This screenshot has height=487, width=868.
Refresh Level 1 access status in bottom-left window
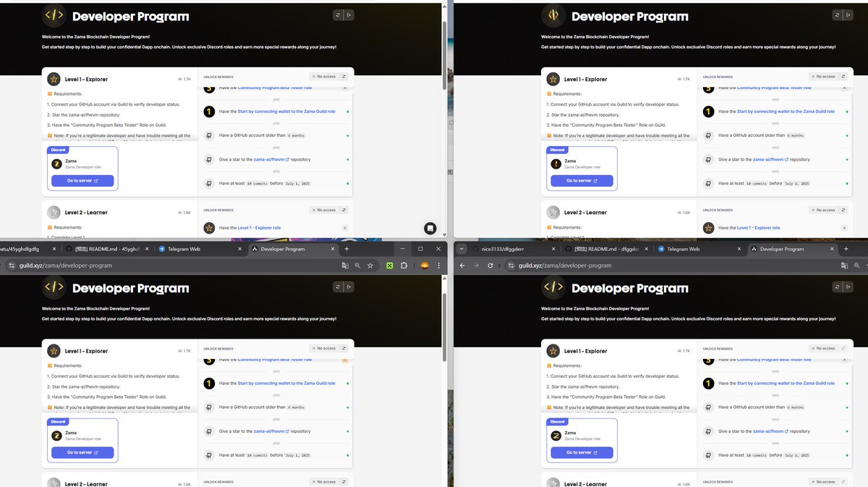(x=344, y=348)
